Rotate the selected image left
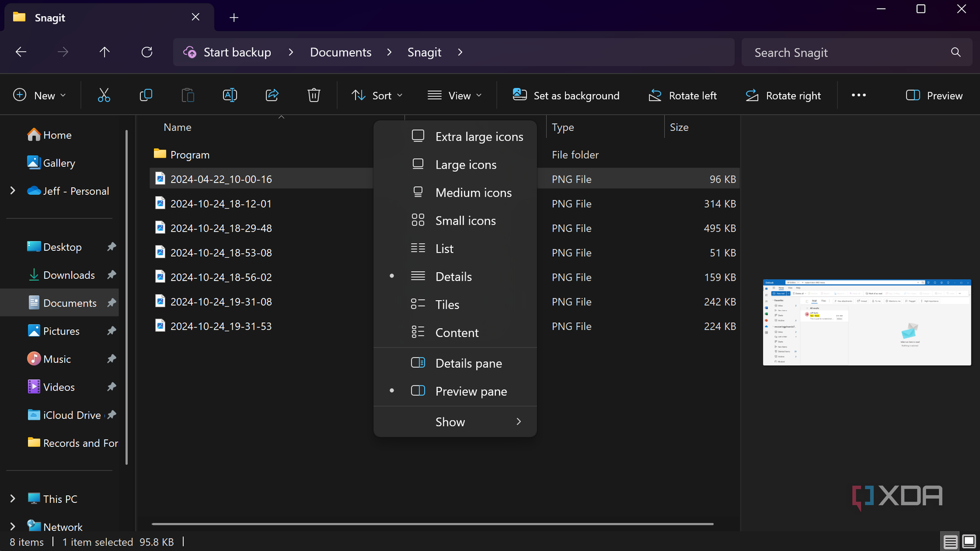This screenshot has width=980, height=551. pyautogui.click(x=682, y=95)
